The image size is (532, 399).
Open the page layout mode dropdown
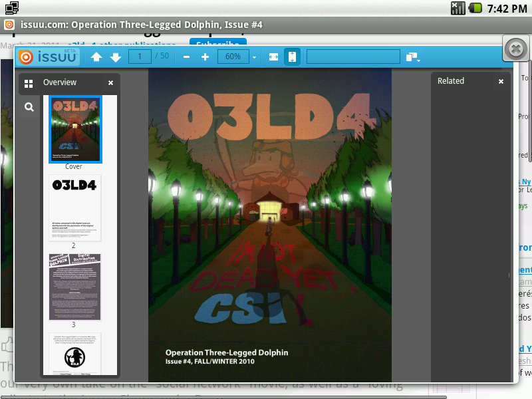[x=413, y=57]
